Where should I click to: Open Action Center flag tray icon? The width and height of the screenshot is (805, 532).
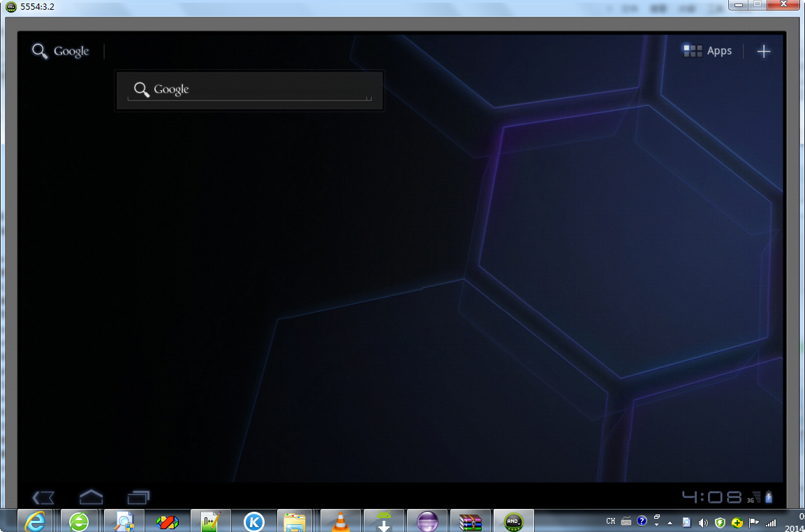753,523
